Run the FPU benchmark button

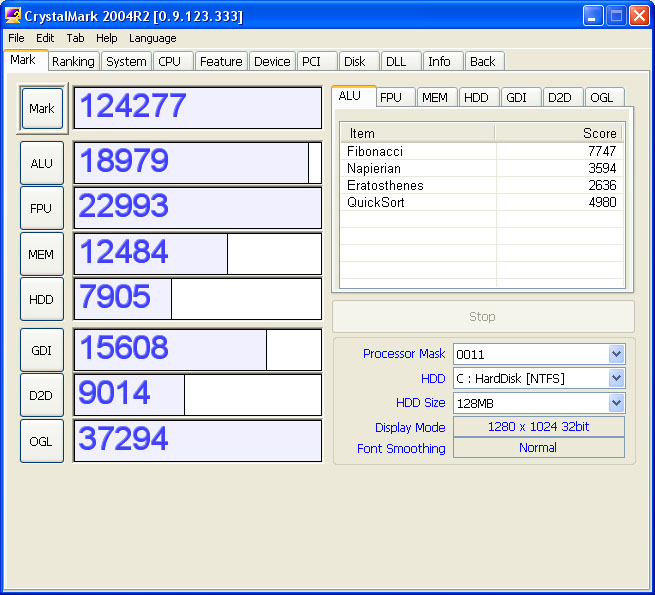tap(42, 208)
